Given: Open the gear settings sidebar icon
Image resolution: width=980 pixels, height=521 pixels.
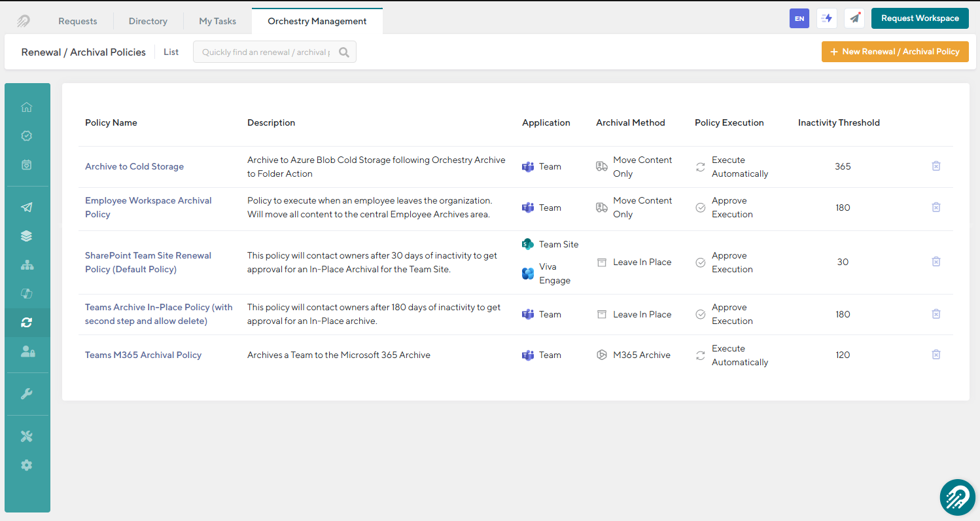Looking at the screenshot, I should (27, 465).
